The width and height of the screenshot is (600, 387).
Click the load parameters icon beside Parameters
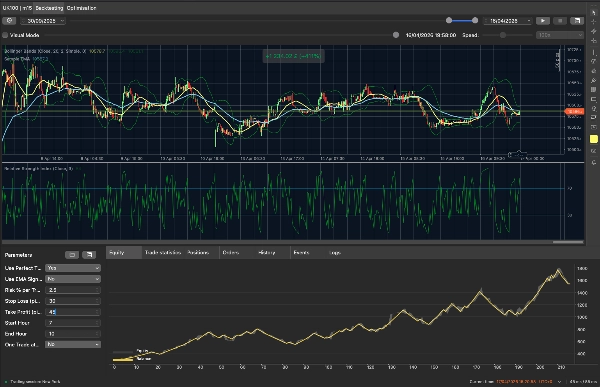72,255
